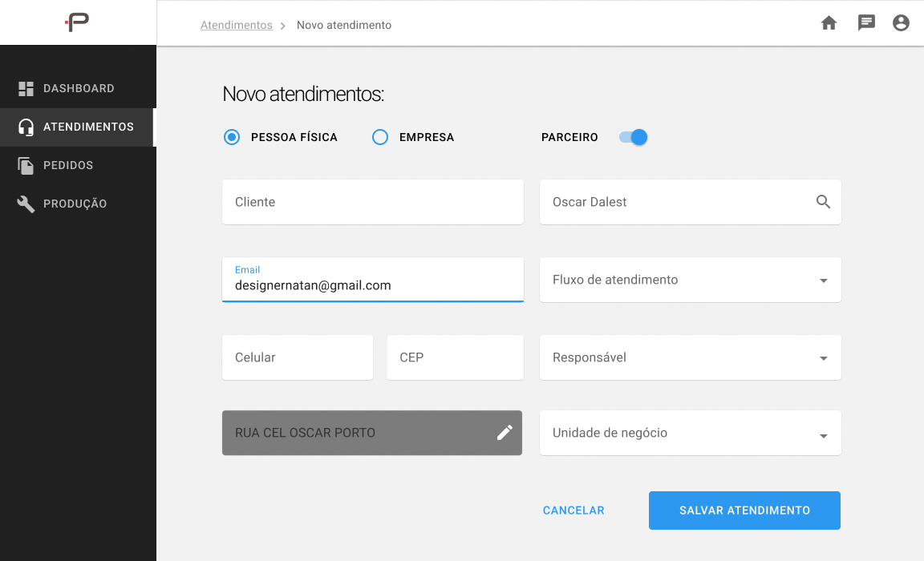
Task: Select the Empresa radio button
Action: pos(380,137)
